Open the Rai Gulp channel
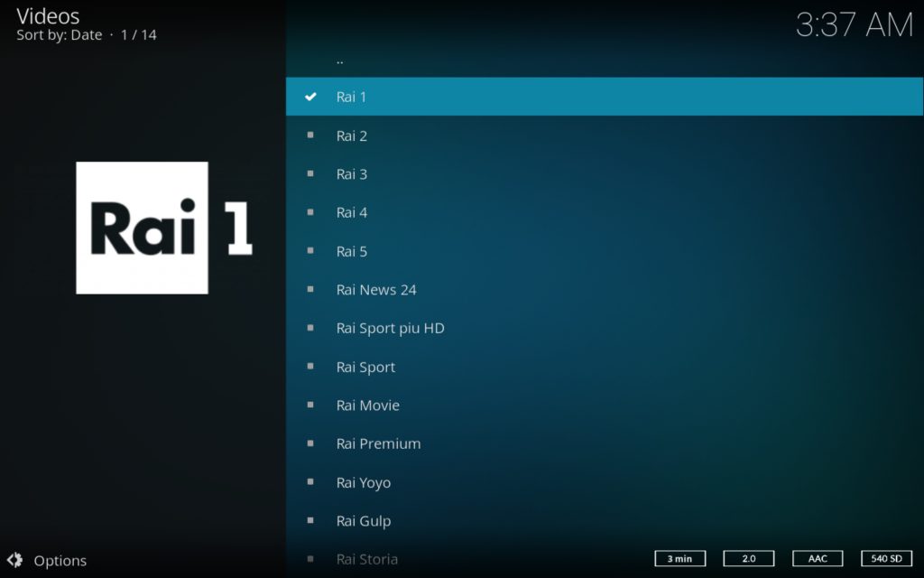 [x=364, y=521]
